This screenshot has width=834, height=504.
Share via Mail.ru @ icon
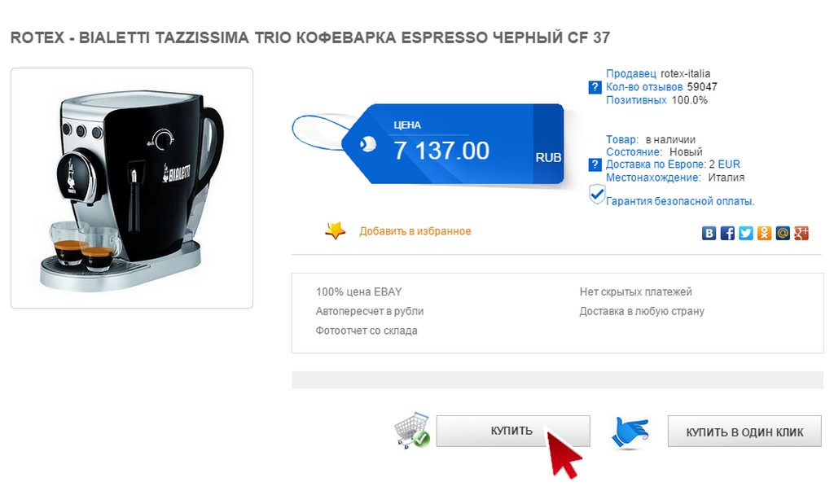coord(783,234)
